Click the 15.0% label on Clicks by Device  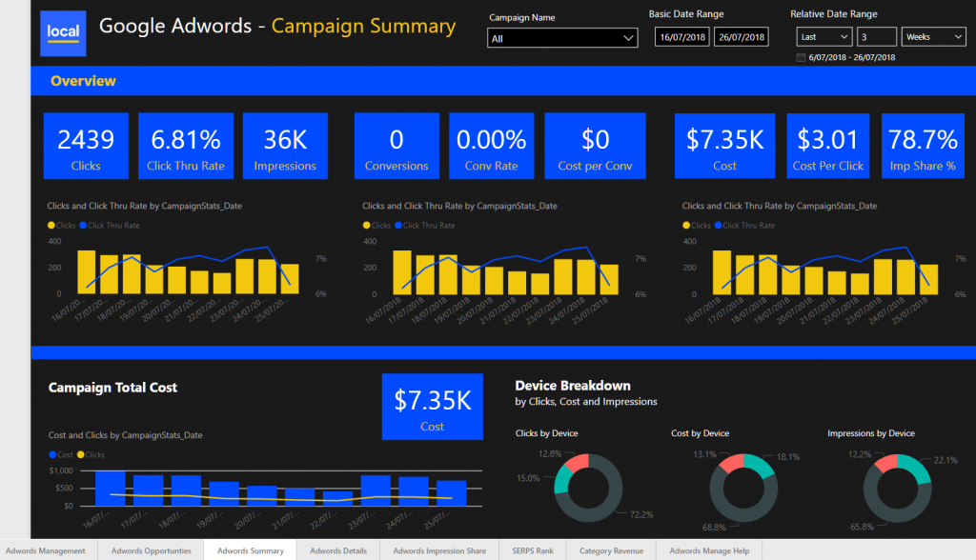(x=528, y=478)
